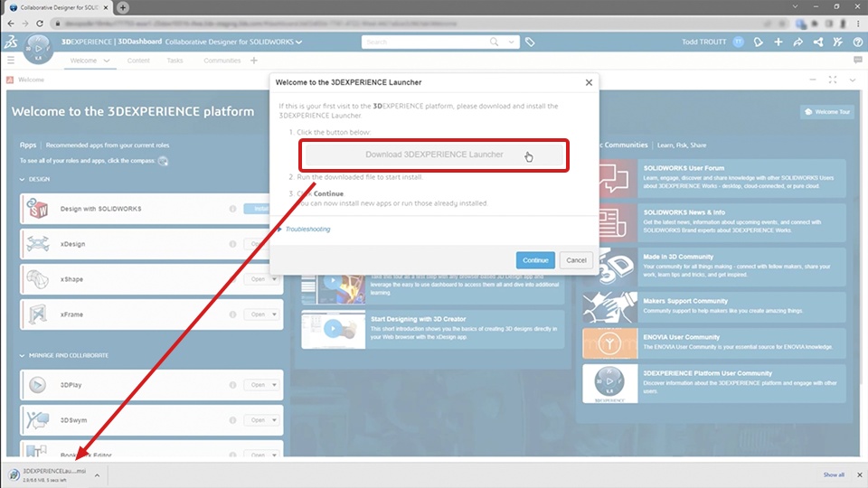The height and width of the screenshot is (488, 868).
Task: Click Show all downloads
Action: (x=834, y=474)
